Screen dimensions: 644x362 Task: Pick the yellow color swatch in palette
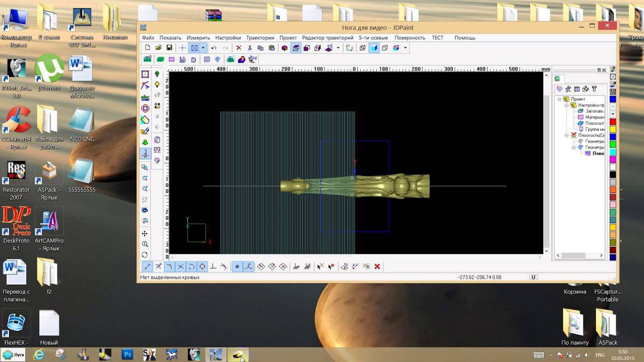point(613,129)
